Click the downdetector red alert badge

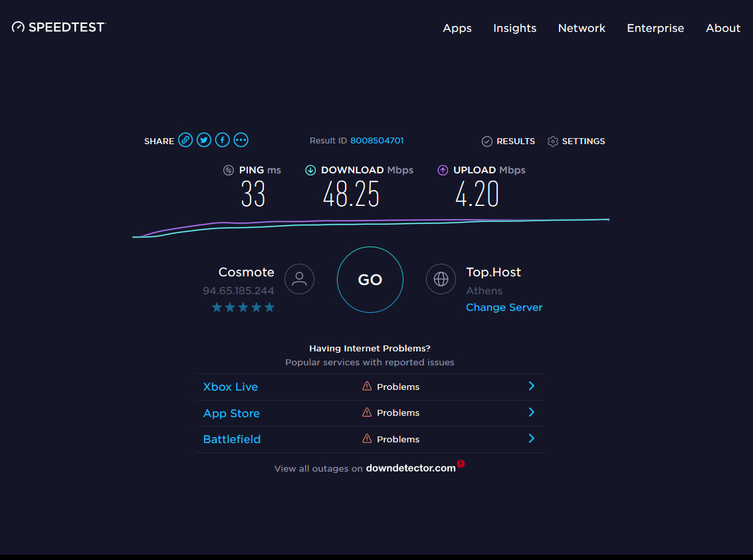click(461, 464)
